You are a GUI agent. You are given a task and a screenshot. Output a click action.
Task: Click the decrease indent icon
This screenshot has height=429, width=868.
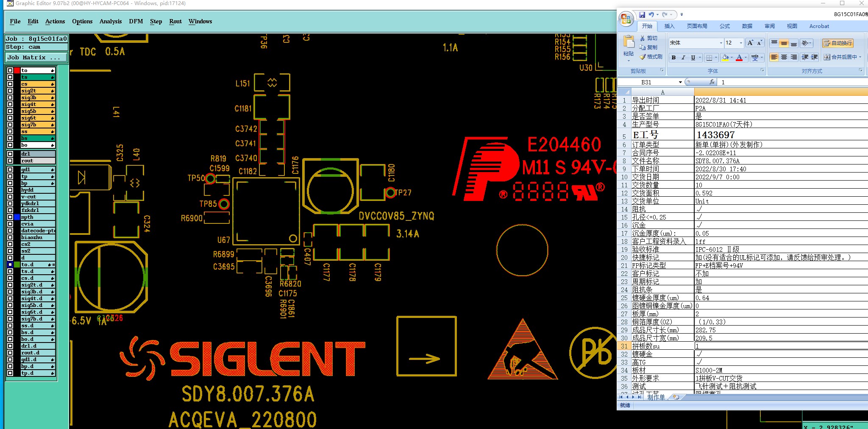click(x=805, y=57)
